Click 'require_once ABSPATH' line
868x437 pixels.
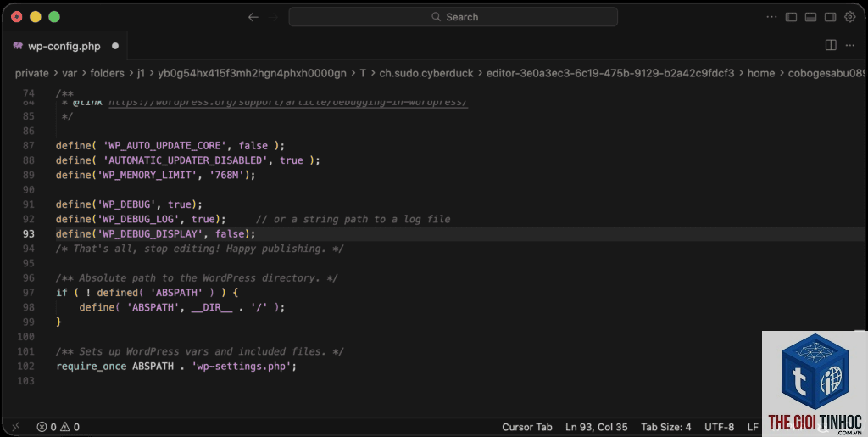coord(176,366)
